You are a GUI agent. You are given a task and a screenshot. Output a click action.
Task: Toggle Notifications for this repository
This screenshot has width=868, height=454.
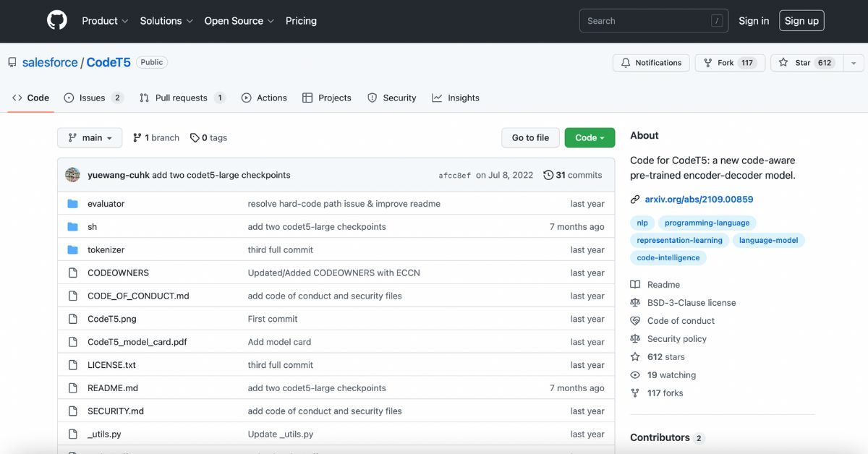650,62
